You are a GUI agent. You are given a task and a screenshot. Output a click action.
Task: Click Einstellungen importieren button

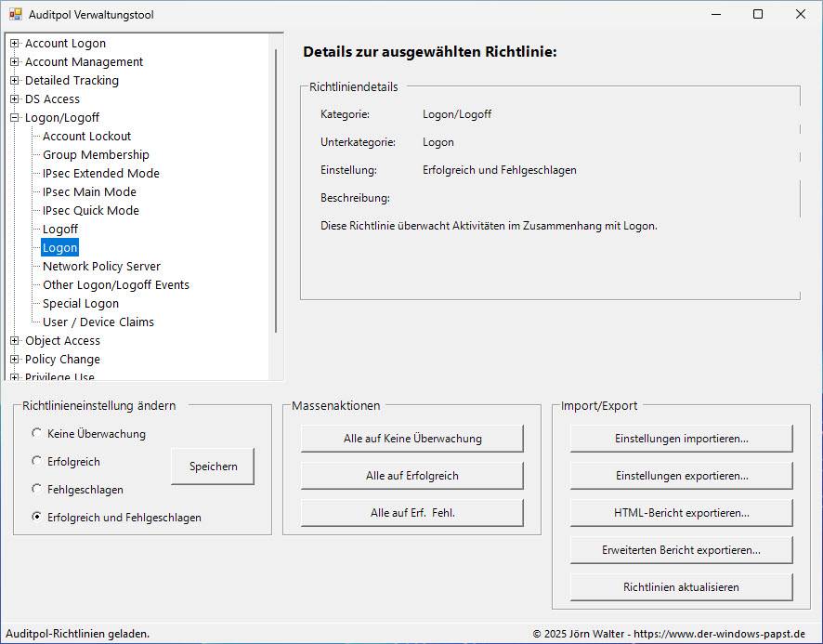coord(681,439)
